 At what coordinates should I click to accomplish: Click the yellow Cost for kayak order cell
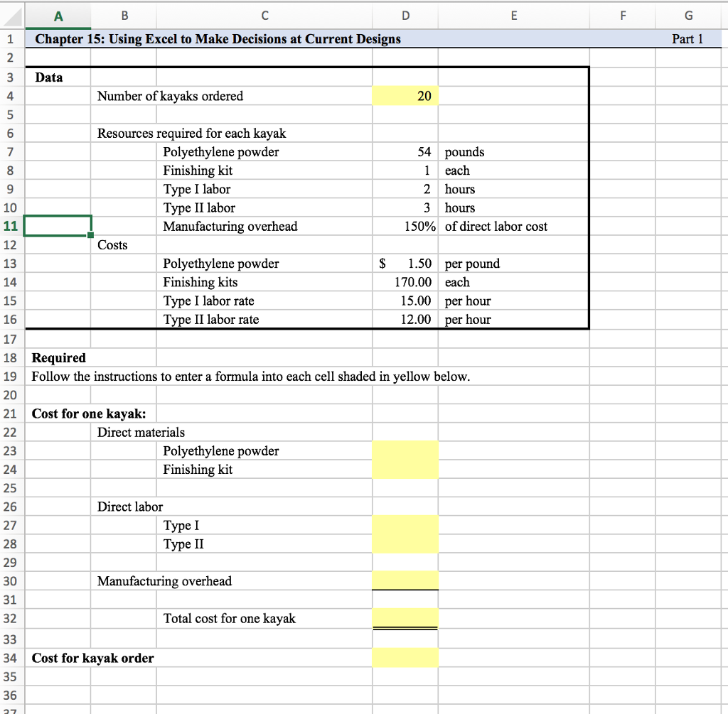tap(405, 658)
